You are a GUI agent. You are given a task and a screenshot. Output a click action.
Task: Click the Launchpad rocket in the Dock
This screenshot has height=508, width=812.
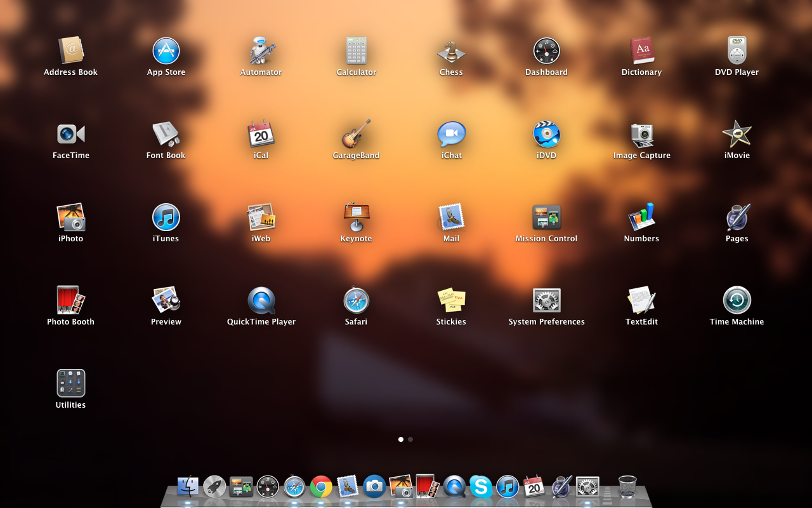pyautogui.click(x=214, y=487)
